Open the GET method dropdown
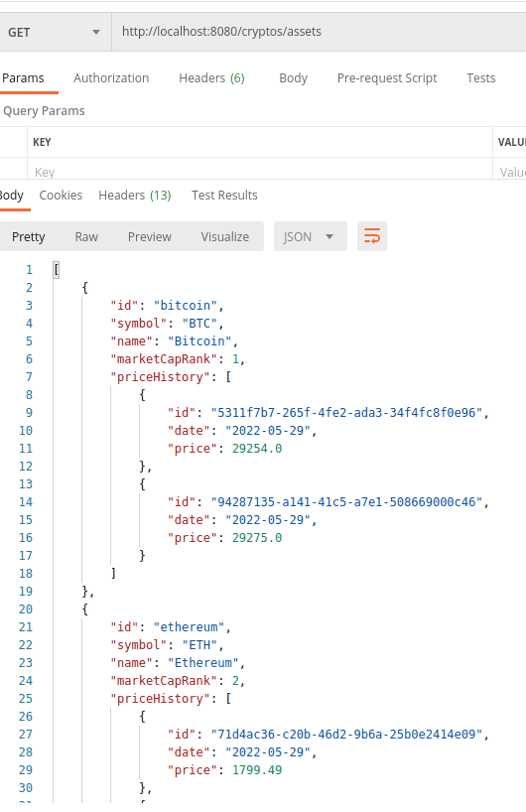The image size is (526, 812). pyautogui.click(x=55, y=32)
